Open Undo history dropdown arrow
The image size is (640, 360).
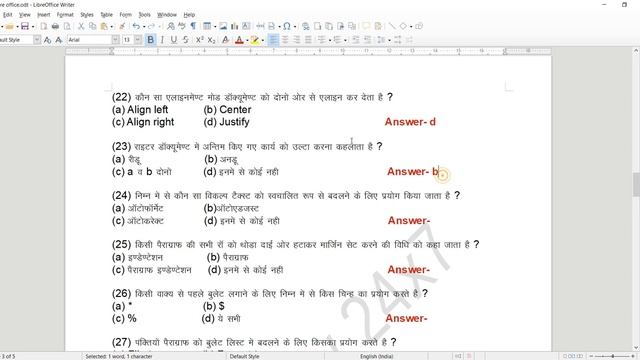coord(143,27)
